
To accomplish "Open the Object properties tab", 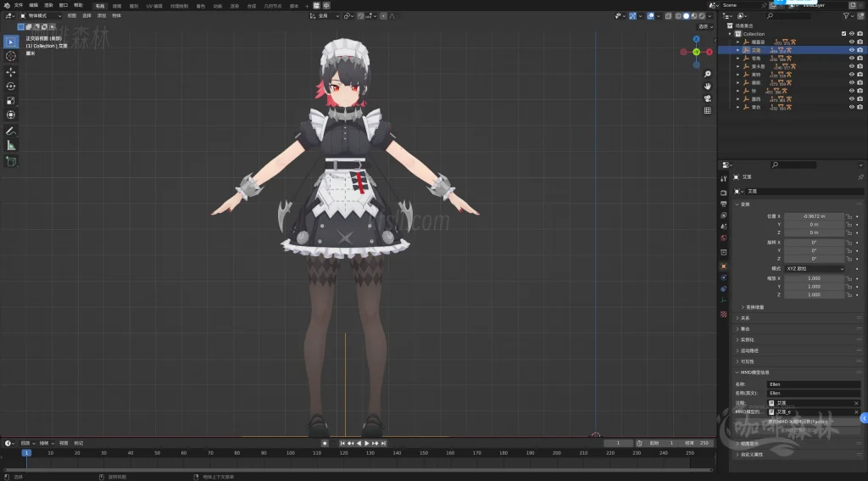I will pyautogui.click(x=724, y=266).
